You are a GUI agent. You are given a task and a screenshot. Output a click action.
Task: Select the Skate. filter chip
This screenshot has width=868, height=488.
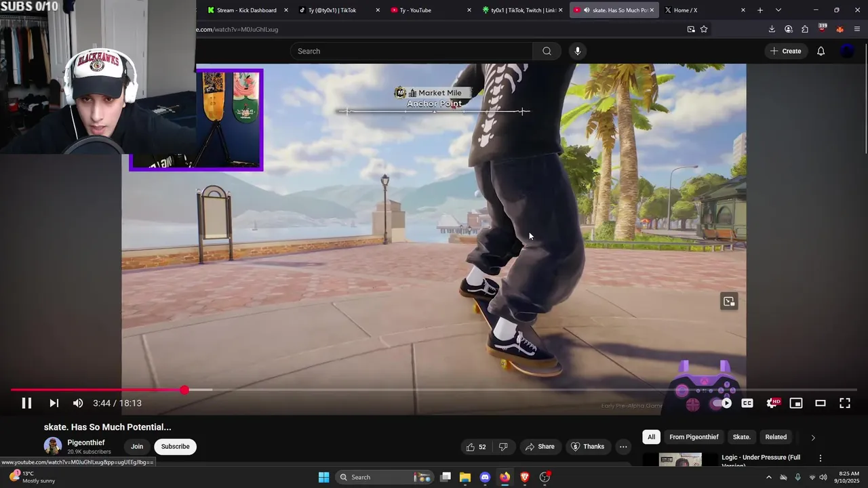click(x=742, y=437)
